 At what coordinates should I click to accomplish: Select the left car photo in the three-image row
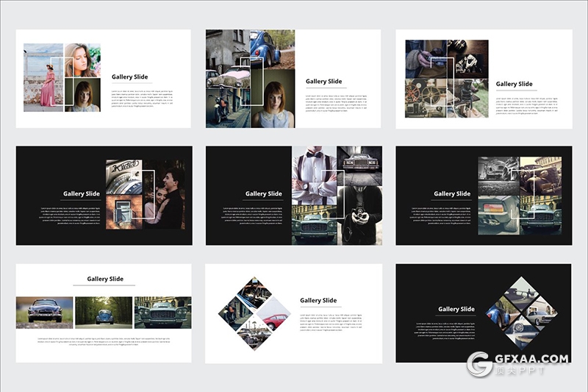coord(44,313)
